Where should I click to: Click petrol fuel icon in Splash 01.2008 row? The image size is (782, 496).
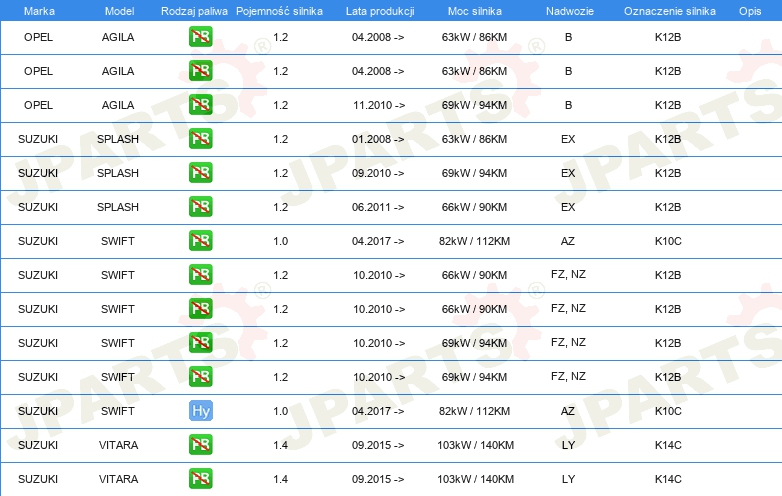[200, 139]
